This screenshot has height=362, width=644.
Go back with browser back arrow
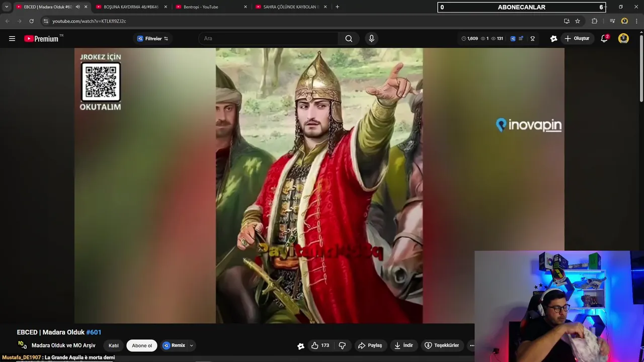[7, 21]
